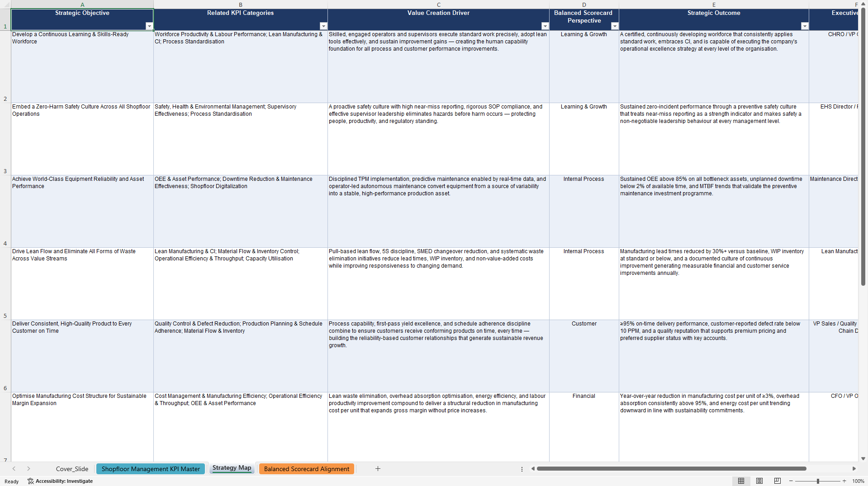Select cell starting '≥95% on-time delivery performance'
This screenshot has width=868, height=486.
tap(714, 356)
